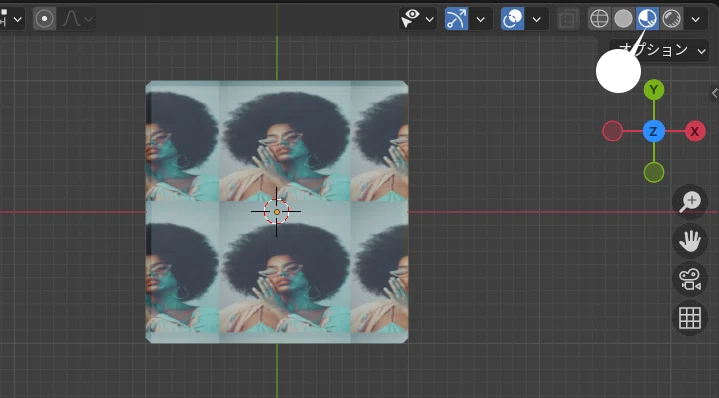719x398 pixels.
Task: Toggle the show overlays button
Action: point(512,19)
